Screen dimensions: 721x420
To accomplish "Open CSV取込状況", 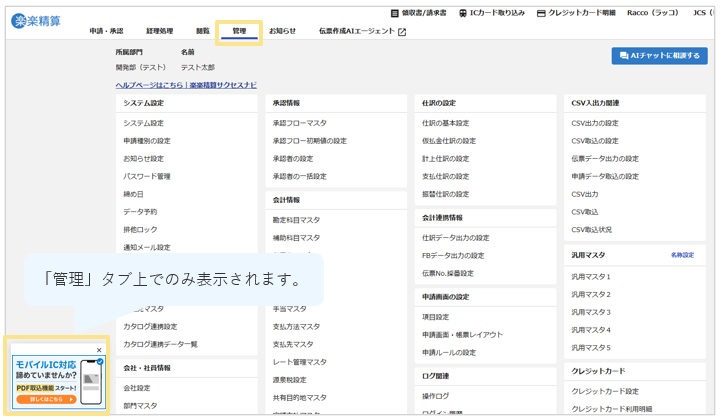I will pos(591,230).
